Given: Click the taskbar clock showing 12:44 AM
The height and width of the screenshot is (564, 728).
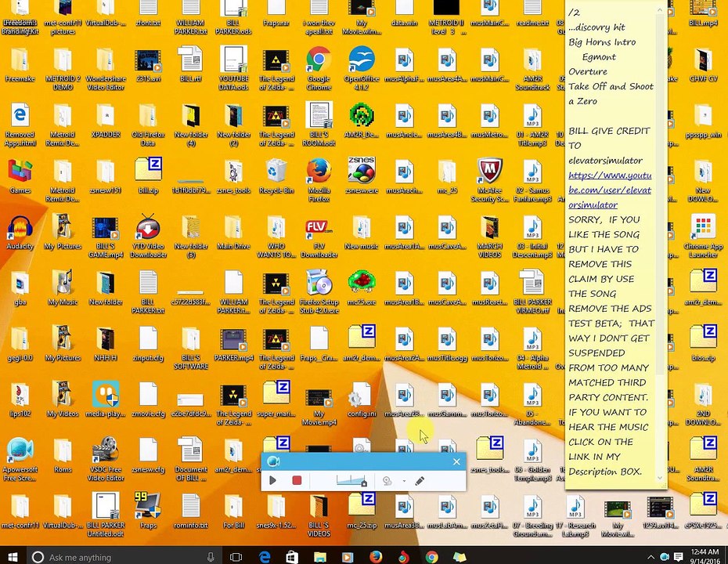Looking at the screenshot, I should point(705,557).
